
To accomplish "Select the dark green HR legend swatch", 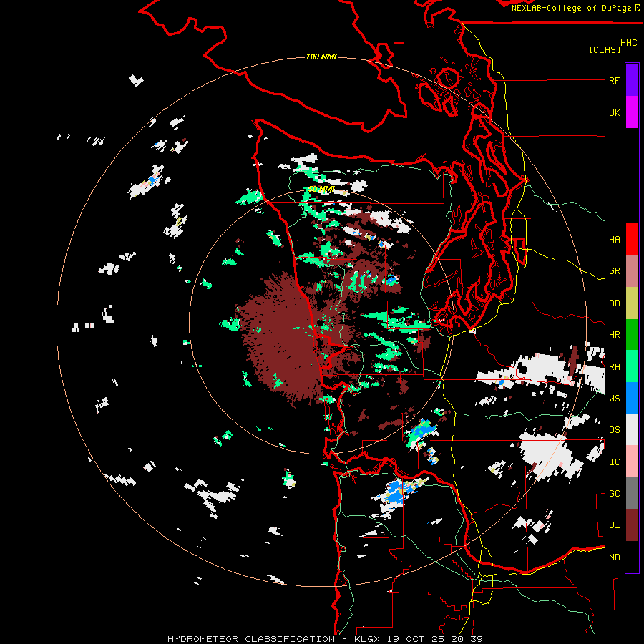I will pos(632,335).
